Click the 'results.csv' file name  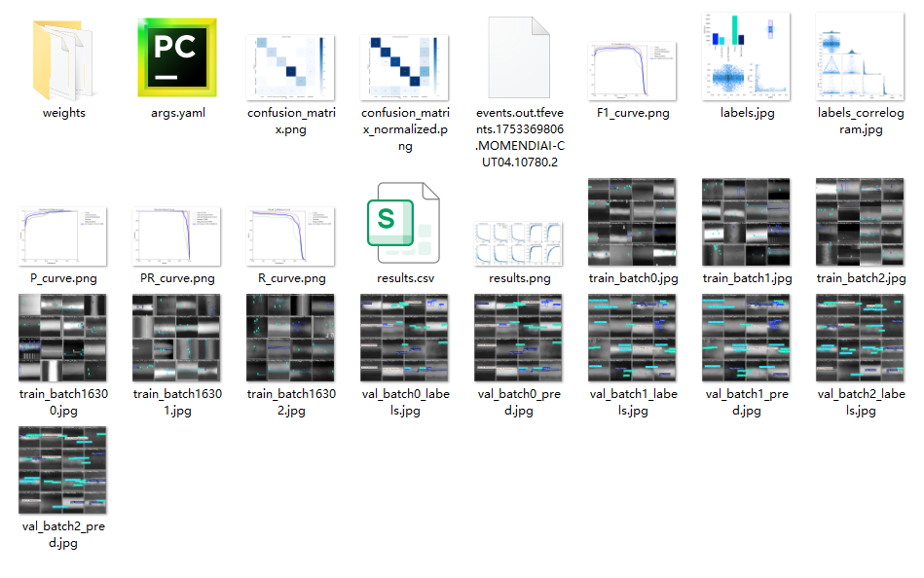(405, 278)
